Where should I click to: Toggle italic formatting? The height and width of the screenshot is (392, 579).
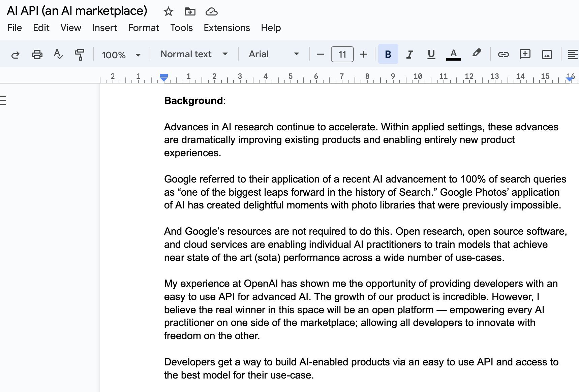pos(409,54)
